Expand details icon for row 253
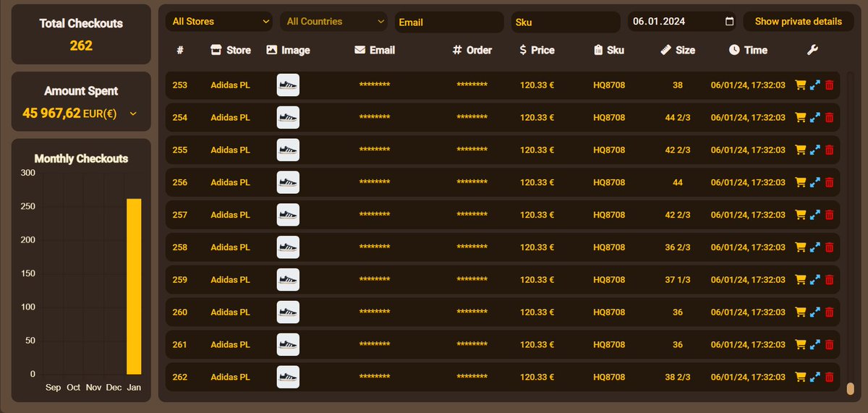The image size is (868, 413). tap(815, 85)
